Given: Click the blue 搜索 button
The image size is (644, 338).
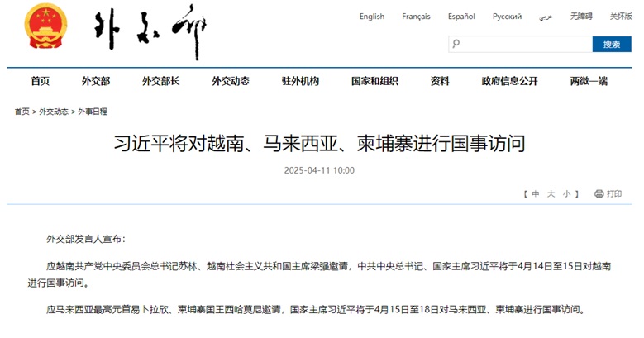Looking at the screenshot, I should click(612, 44).
